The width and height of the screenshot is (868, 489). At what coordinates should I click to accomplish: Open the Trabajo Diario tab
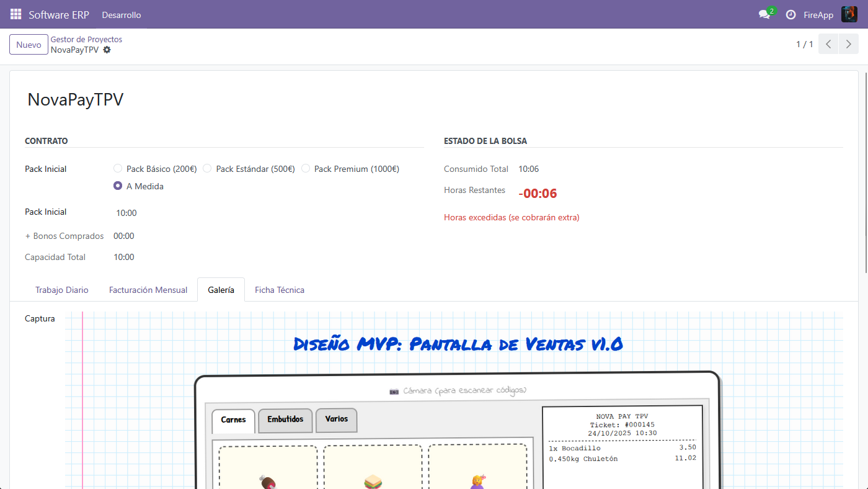click(62, 290)
